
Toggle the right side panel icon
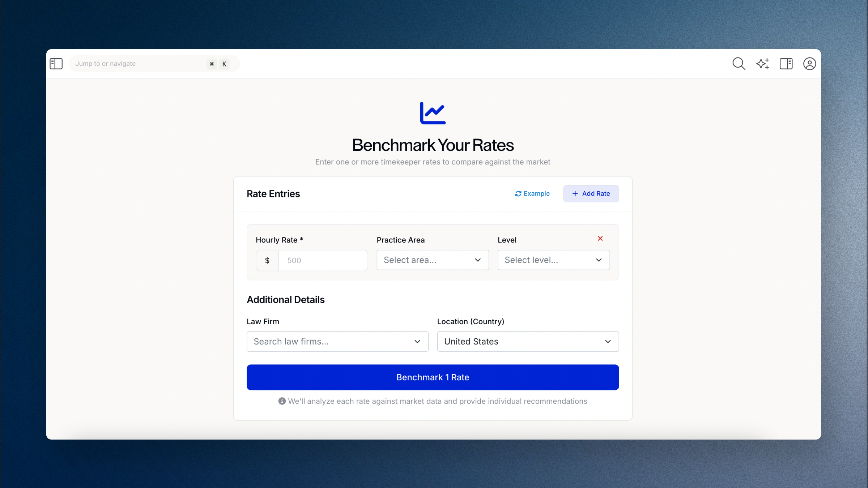click(x=786, y=64)
